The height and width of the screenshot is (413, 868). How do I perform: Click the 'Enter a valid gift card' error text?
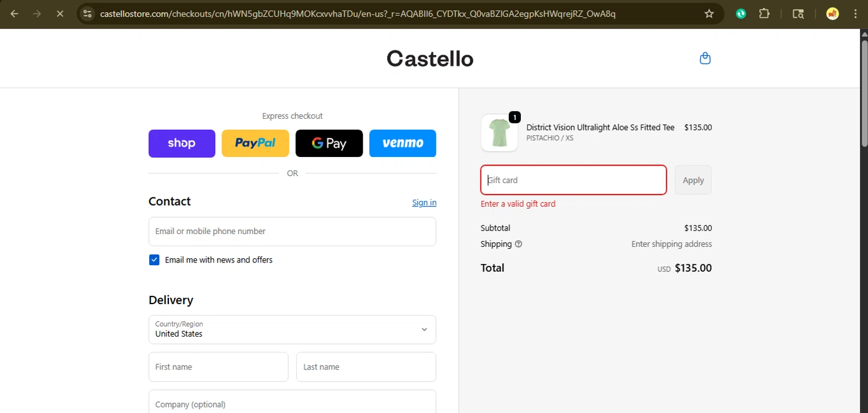coord(518,204)
